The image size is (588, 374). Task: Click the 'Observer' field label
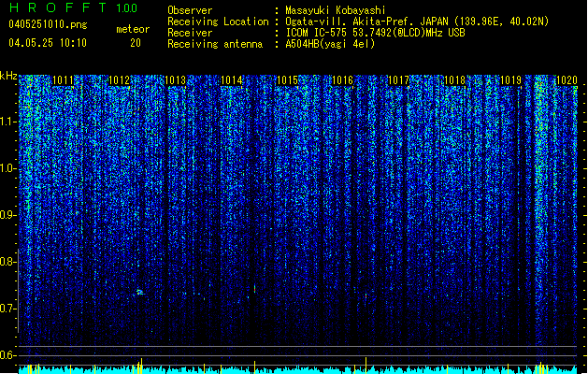[190, 10]
